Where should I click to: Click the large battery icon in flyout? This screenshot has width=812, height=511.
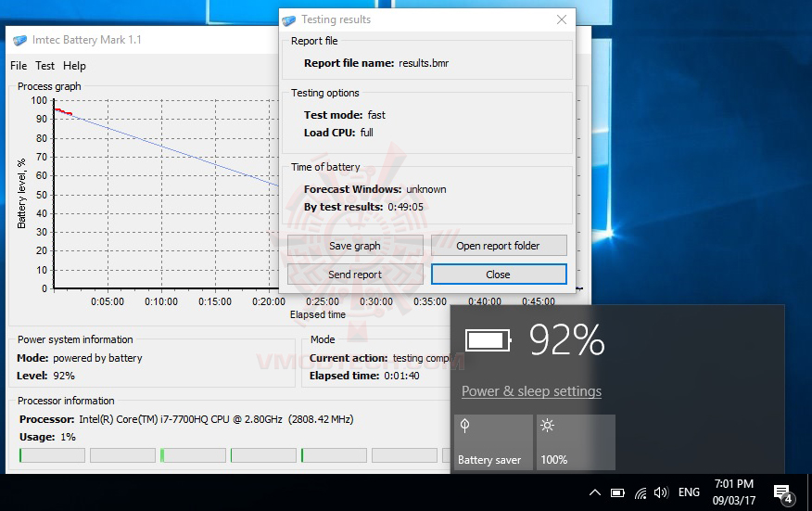click(x=488, y=340)
